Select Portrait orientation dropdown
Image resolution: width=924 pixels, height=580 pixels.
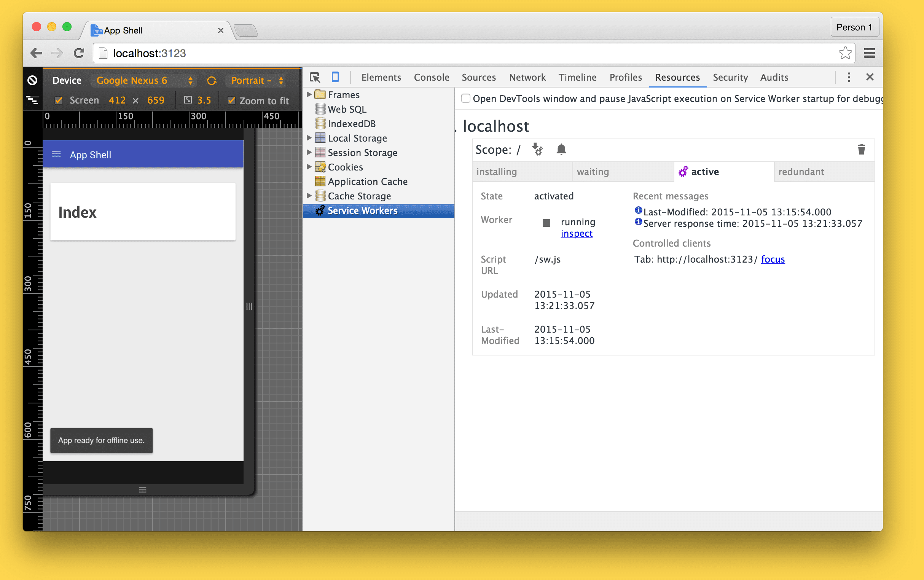(x=256, y=80)
